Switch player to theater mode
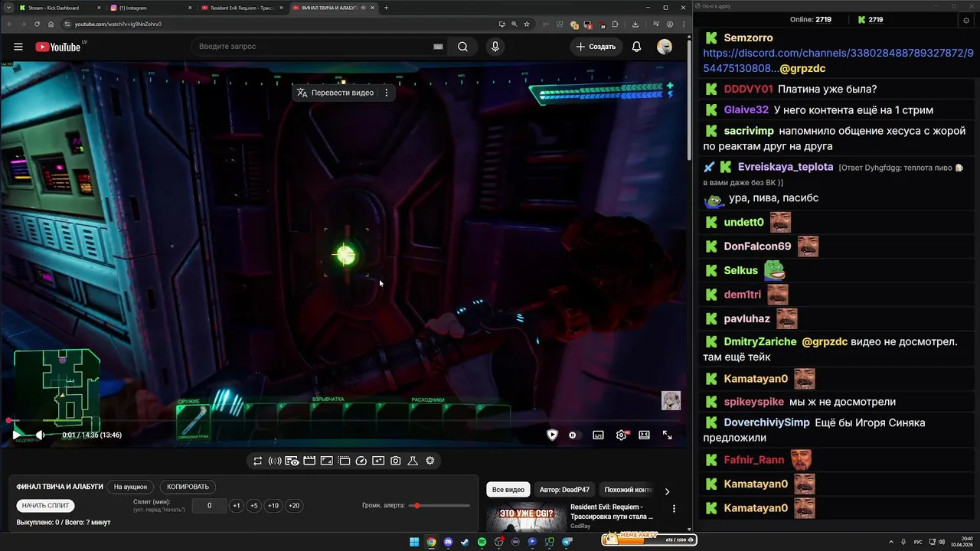This screenshot has height=551, width=980. (644, 435)
